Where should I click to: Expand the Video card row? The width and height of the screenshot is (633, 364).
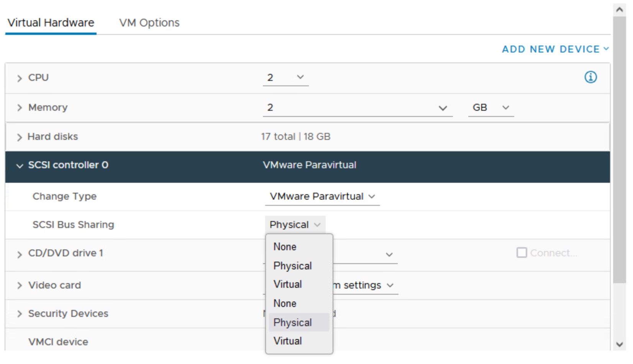20,285
